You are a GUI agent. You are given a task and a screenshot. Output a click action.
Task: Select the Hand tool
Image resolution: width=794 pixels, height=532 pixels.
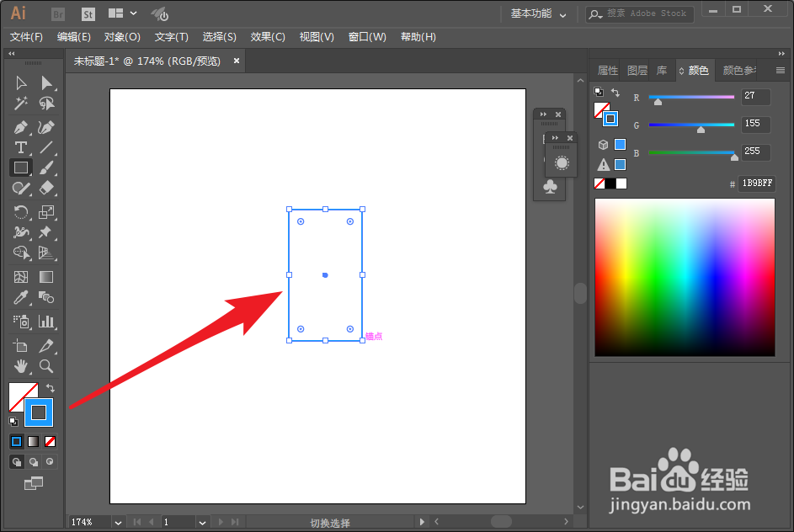pos(21,366)
